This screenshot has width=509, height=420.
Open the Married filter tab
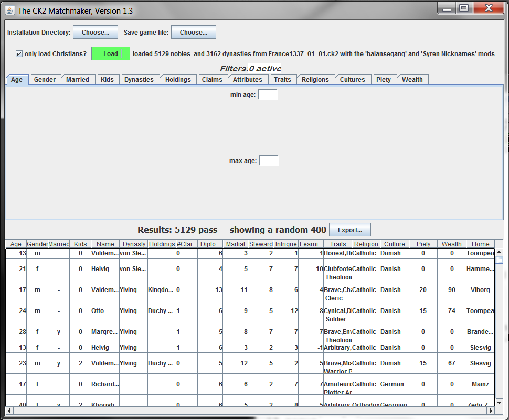[x=78, y=80]
